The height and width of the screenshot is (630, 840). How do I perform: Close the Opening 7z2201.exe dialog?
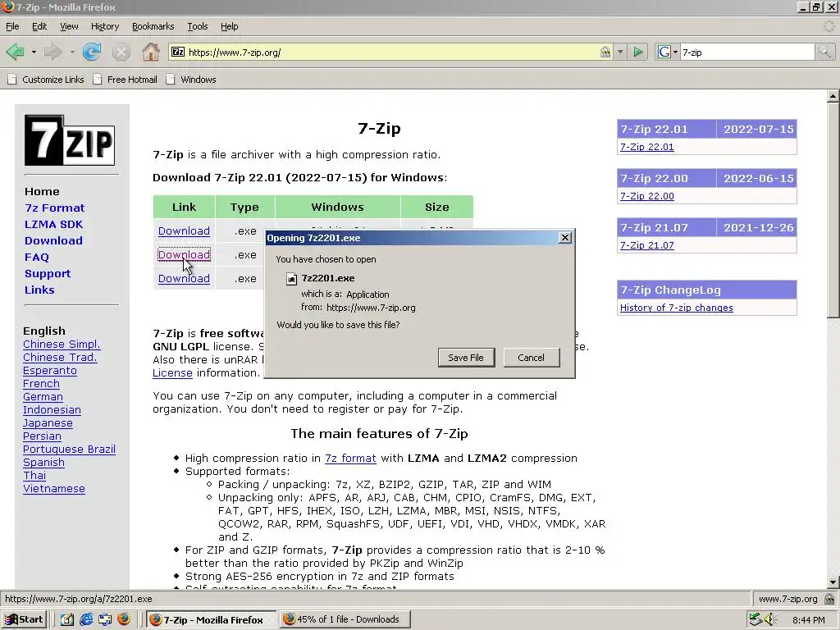564,238
